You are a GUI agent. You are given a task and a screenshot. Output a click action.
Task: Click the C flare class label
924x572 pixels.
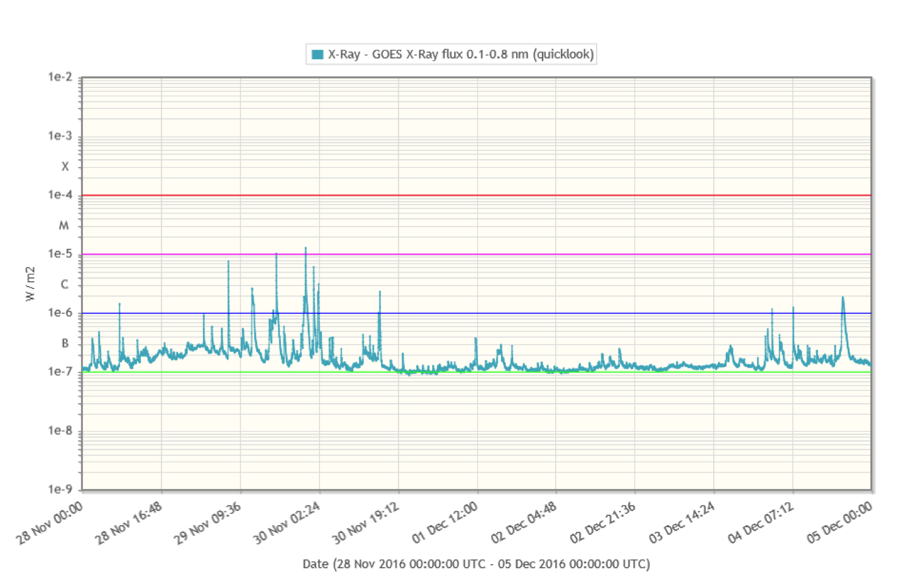click(x=65, y=284)
